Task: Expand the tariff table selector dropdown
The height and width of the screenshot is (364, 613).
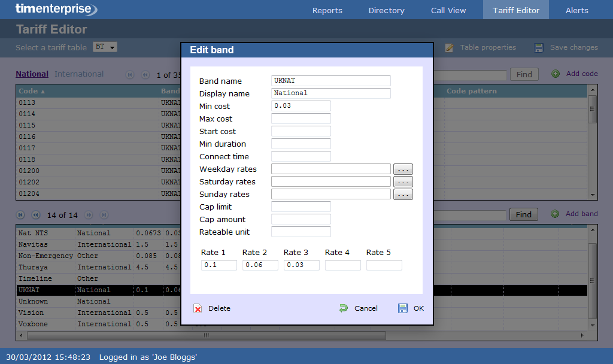Action: tap(105, 47)
